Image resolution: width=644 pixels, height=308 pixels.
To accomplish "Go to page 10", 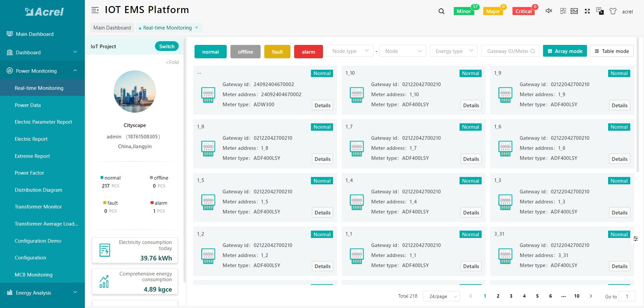I will pyautogui.click(x=577, y=296).
